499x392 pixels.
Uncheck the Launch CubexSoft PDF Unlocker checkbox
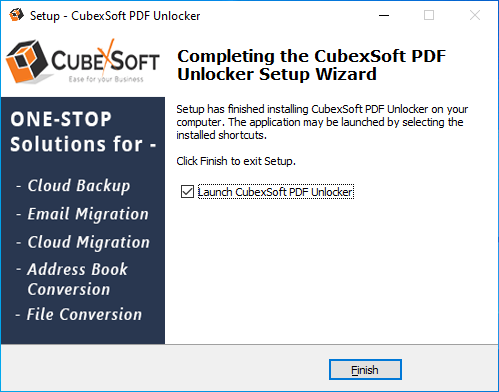(187, 192)
